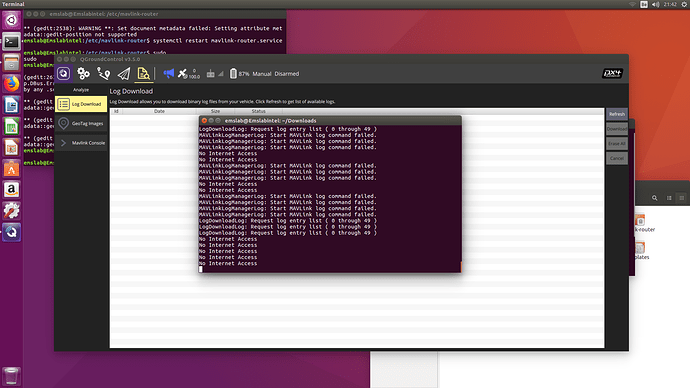Image resolution: width=690 pixels, height=388 pixels.
Task: Switch to Fly view paper plane icon
Action: (x=124, y=73)
